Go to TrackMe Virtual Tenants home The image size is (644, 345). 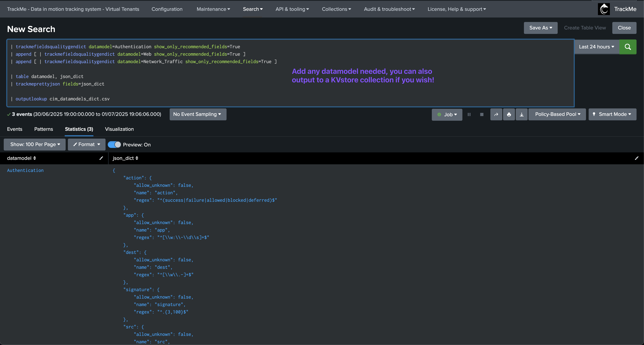coord(73,9)
